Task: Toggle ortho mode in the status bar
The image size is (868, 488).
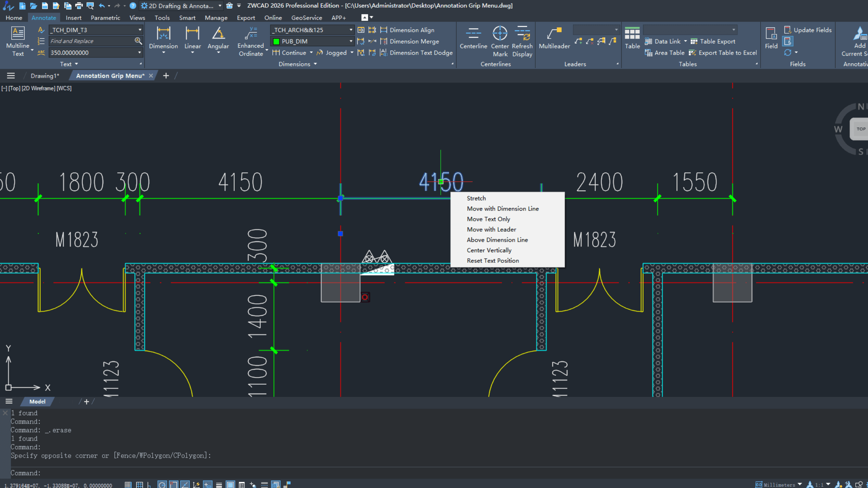Action: click(x=149, y=484)
